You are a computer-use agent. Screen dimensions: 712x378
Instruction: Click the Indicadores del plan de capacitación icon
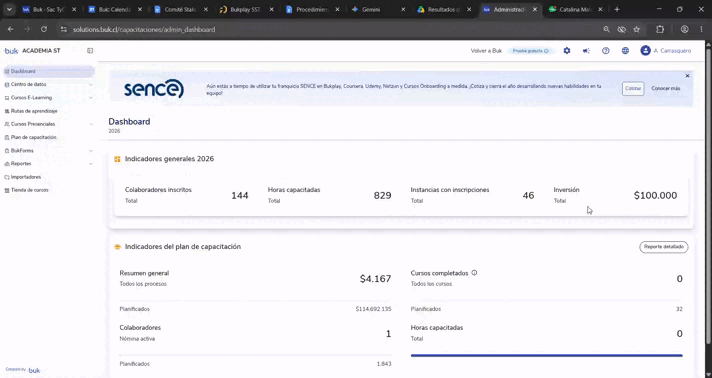pyautogui.click(x=117, y=247)
